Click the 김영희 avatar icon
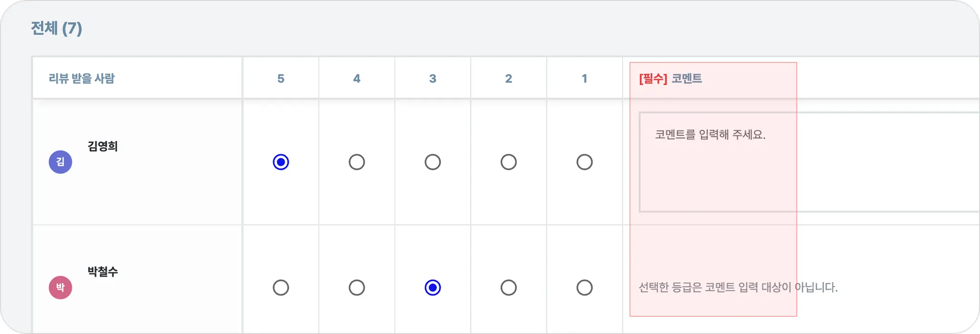This screenshot has height=334, width=980. 60,162
